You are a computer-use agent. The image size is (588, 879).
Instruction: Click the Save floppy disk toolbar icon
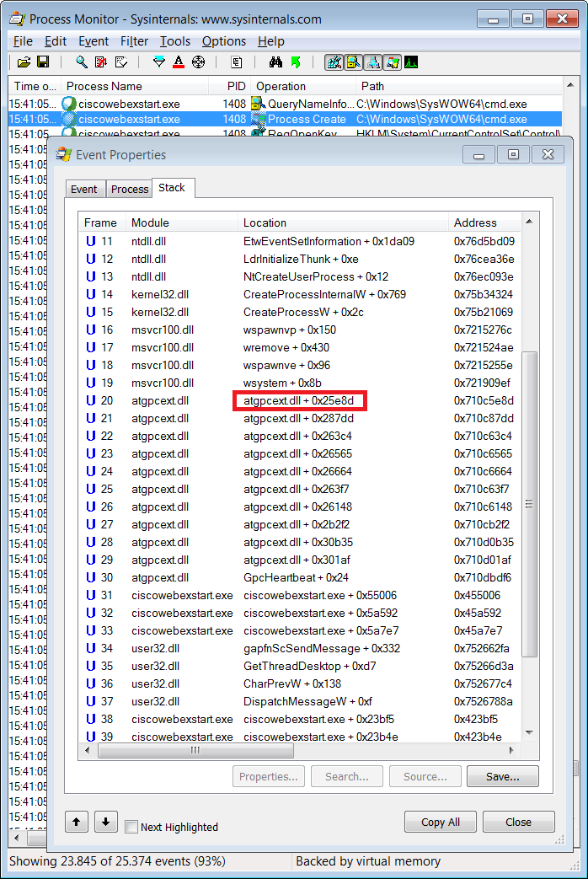tap(43, 62)
